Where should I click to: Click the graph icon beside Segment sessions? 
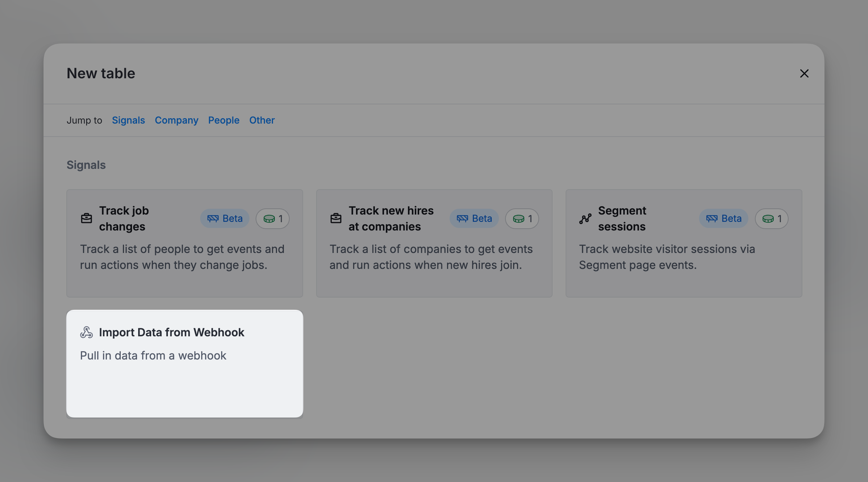[585, 219]
